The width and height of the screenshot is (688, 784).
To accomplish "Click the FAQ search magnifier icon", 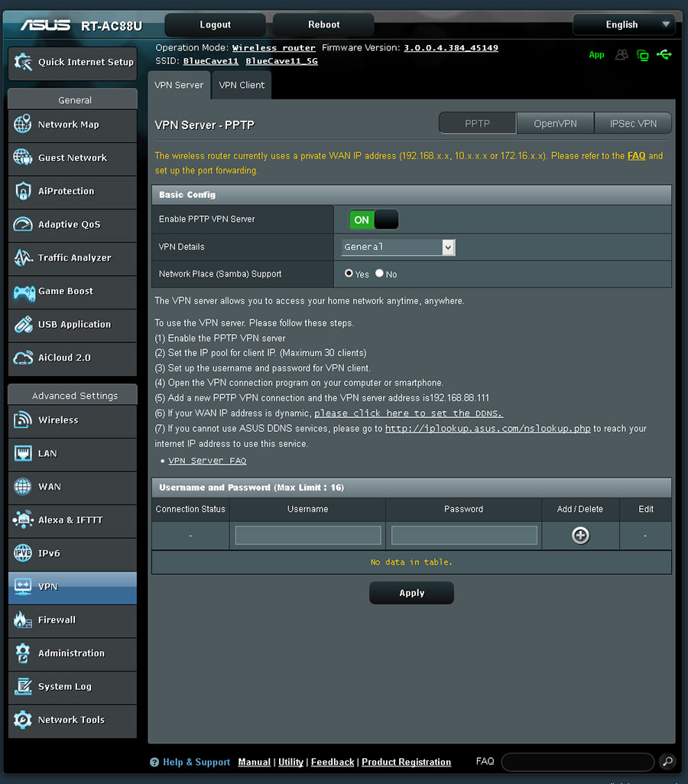I will click(x=667, y=762).
